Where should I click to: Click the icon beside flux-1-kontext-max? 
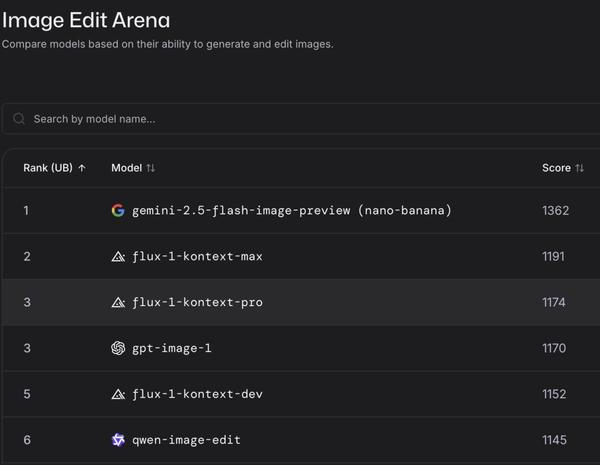coord(118,257)
